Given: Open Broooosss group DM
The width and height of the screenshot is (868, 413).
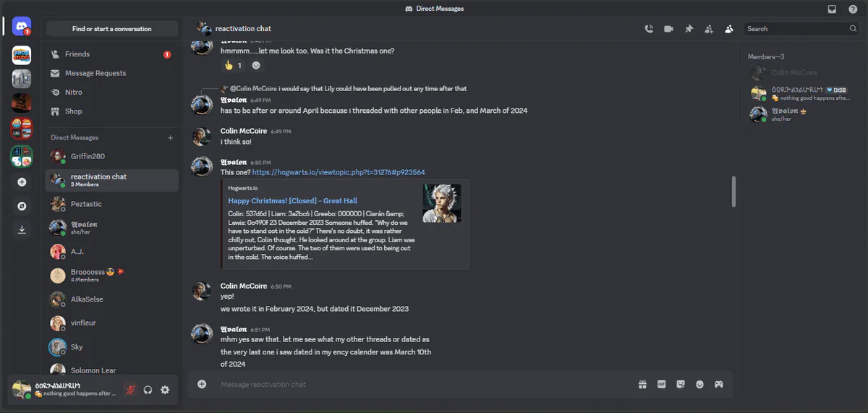Looking at the screenshot, I should click(111, 276).
